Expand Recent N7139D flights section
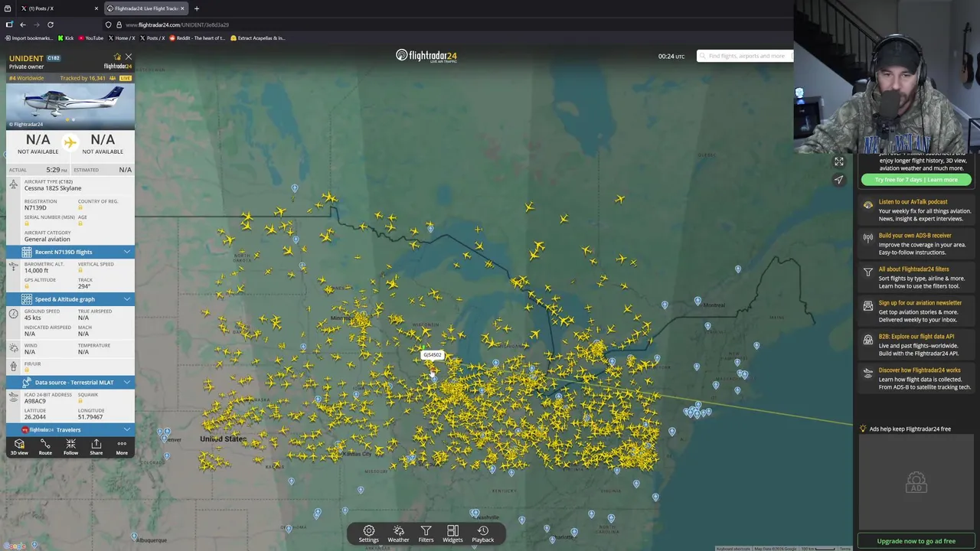 [70, 252]
